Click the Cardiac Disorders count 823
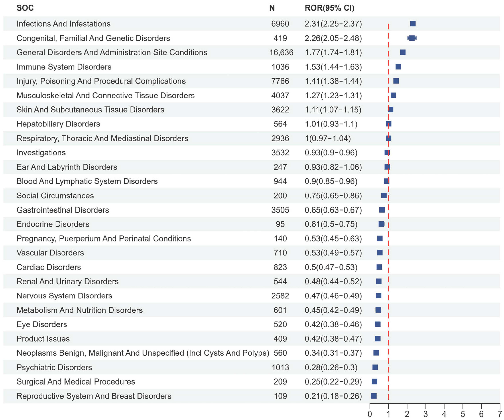This screenshot has height=420, width=504. click(280, 267)
